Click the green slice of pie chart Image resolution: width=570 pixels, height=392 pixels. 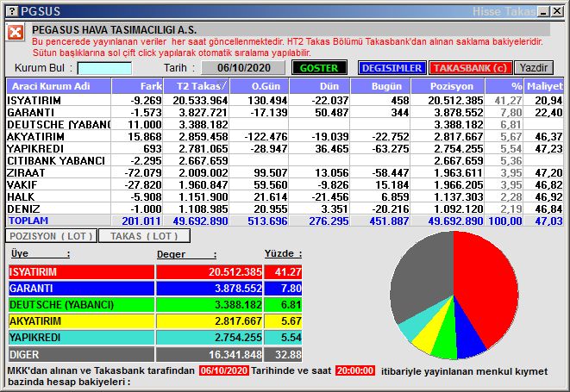point(445,338)
